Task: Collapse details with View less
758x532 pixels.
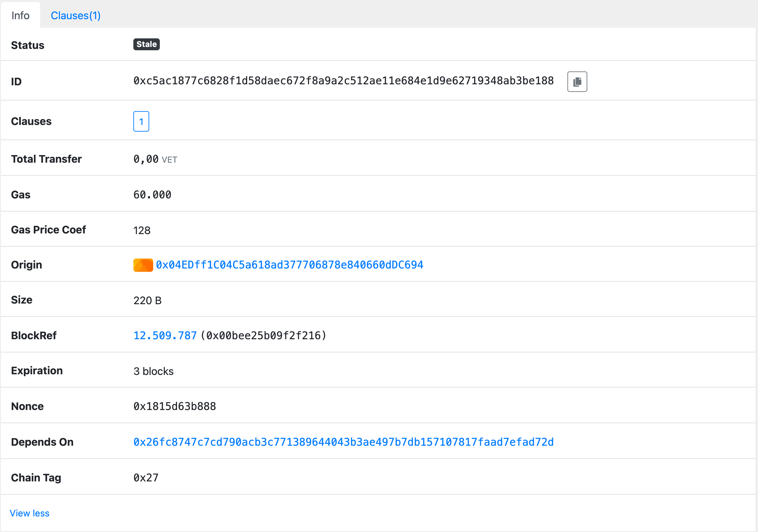Action: click(x=29, y=513)
